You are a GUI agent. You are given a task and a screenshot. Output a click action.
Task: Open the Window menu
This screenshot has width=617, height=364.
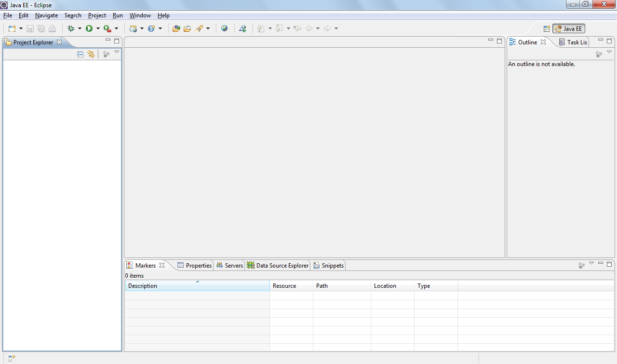tap(140, 15)
